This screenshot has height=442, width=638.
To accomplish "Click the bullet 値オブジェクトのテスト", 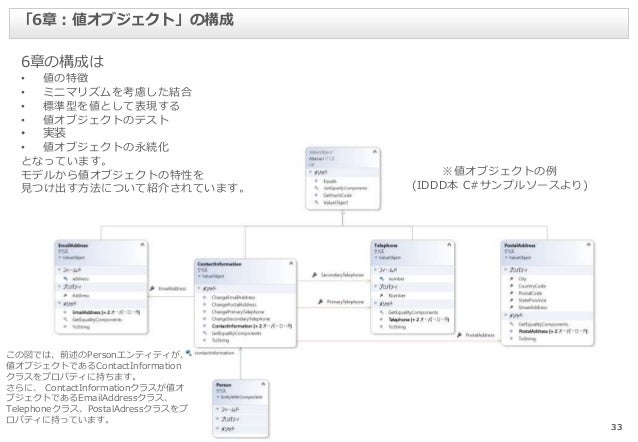I will [x=106, y=120].
